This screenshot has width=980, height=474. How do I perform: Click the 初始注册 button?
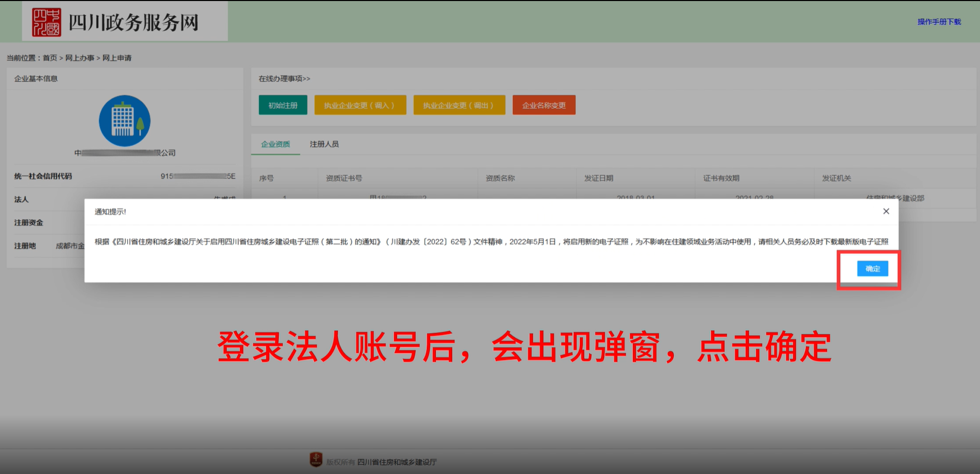283,105
